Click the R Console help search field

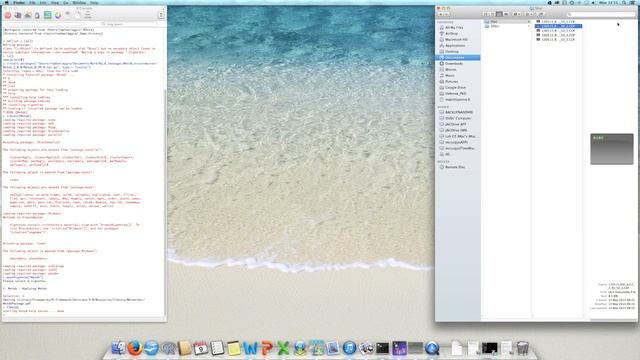coord(130,24)
